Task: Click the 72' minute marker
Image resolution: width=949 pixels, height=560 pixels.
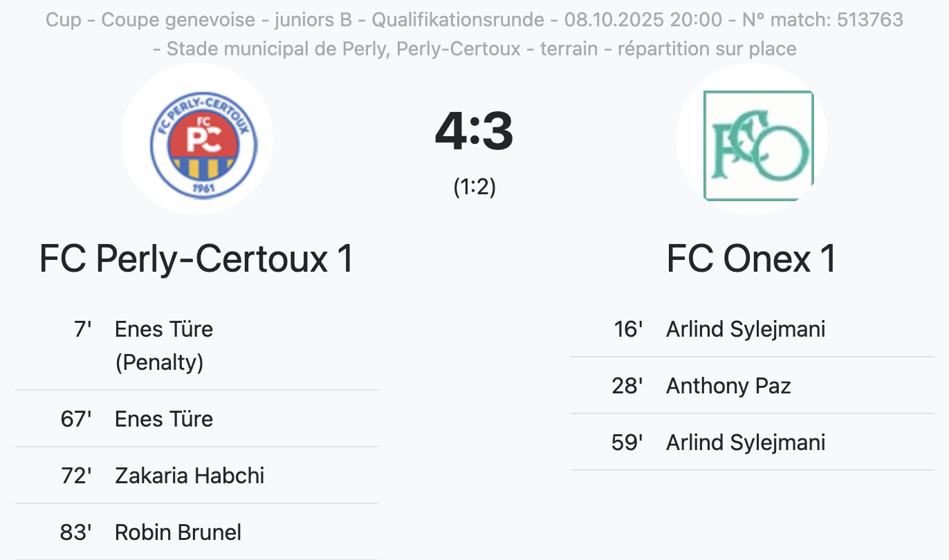Action: click(76, 476)
